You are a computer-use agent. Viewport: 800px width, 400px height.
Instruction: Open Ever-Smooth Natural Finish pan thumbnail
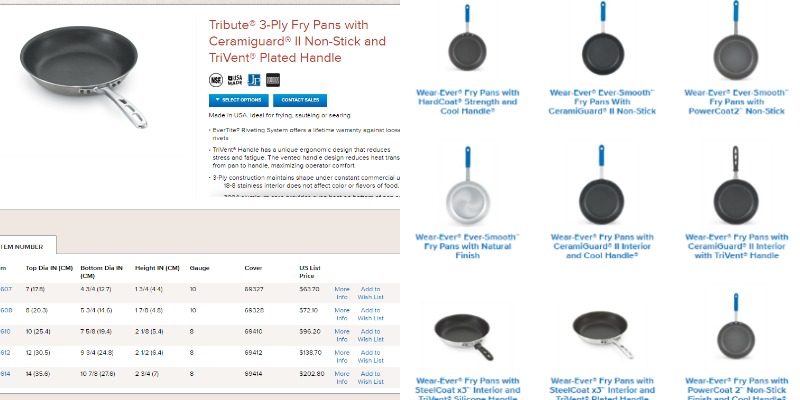click(467, 186)
